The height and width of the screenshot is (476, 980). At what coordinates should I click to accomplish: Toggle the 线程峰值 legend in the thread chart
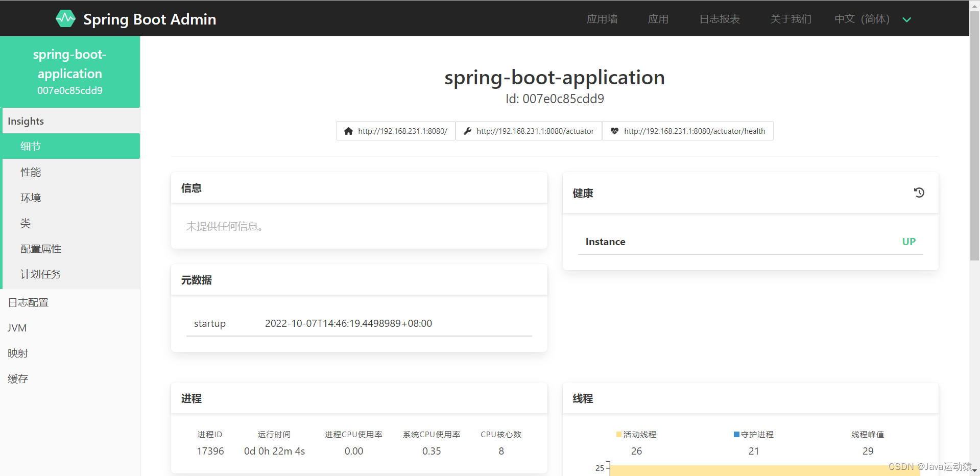coord(868,434)
